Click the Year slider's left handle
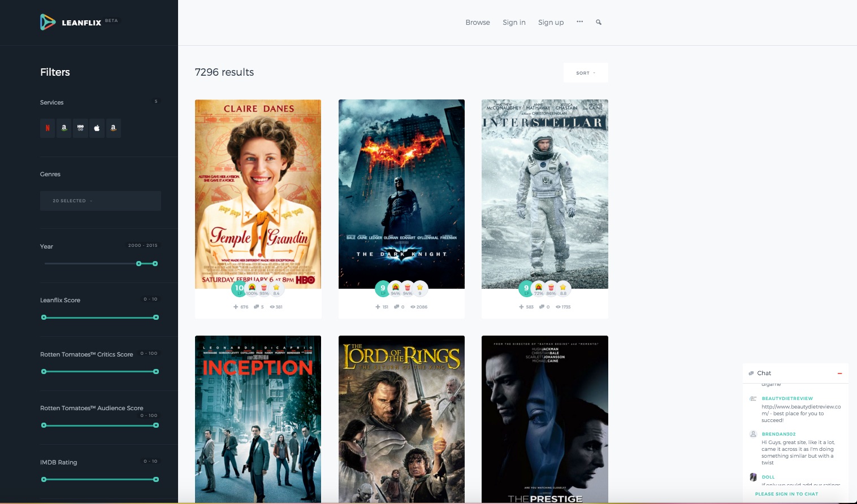 139,264
